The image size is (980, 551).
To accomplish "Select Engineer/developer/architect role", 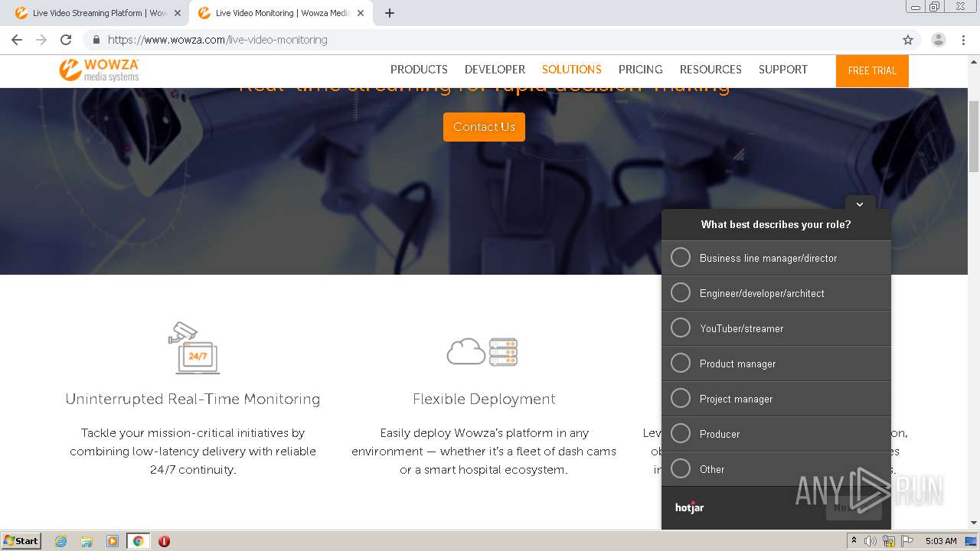I will (776, 293).
